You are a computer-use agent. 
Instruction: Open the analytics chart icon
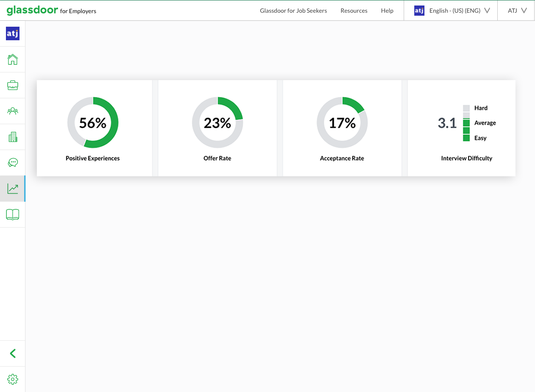13,188
